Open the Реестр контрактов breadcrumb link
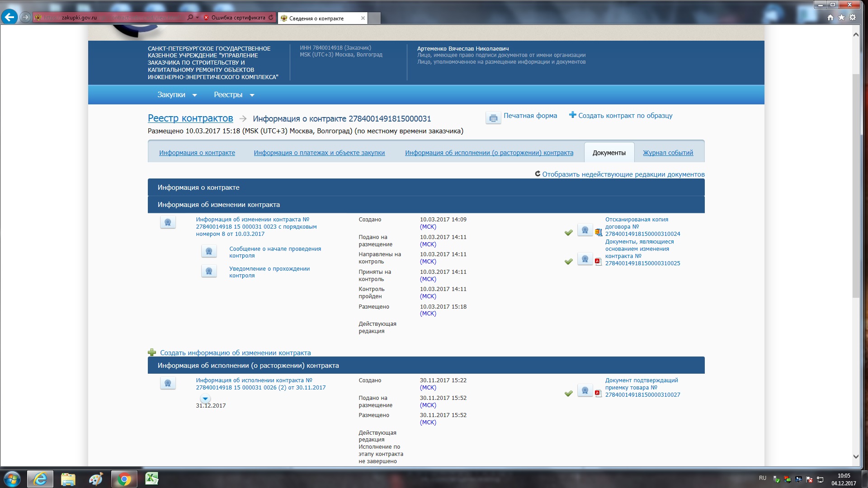Viewport: 868px width, 488px height. click(190, 118)
